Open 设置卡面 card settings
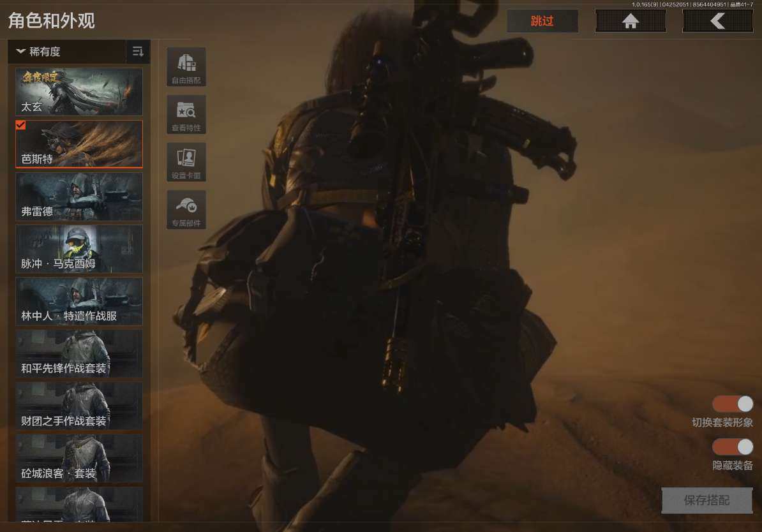 [x=186, y=162]
